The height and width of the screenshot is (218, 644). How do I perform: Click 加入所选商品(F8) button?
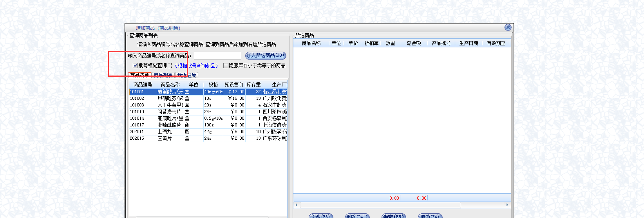[x=265, y=56]
